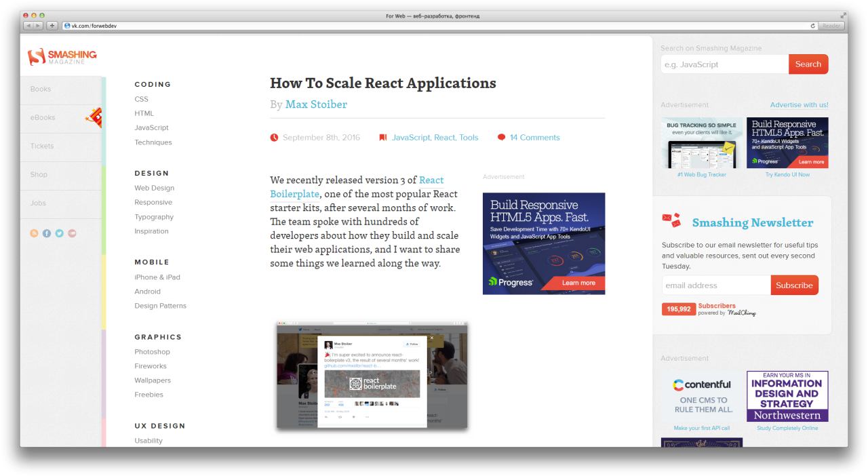The width and height of the screenshot is (868, 476).
Task: Click the article title heading
Action: [383, 83]
